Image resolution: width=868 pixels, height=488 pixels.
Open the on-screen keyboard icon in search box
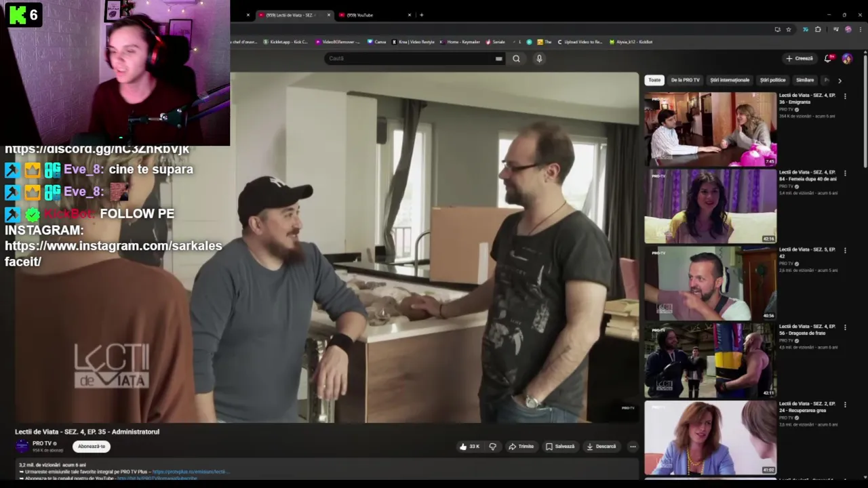click(498, 58)
